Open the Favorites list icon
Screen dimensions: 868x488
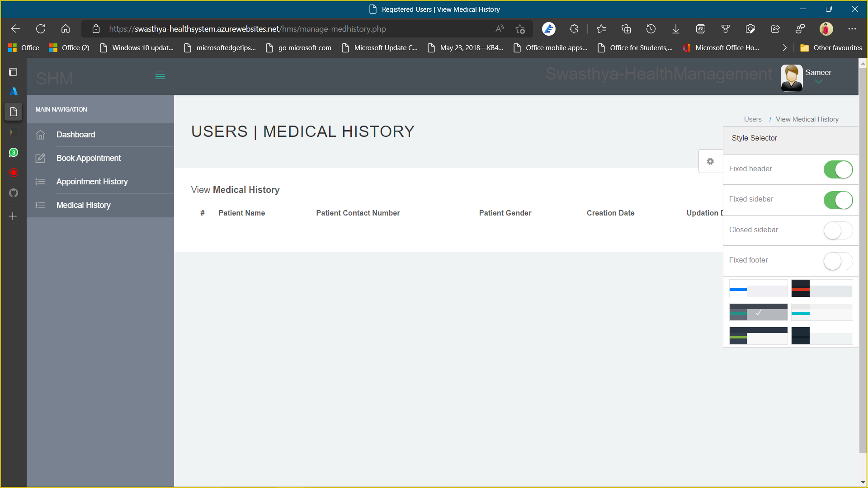601,29
